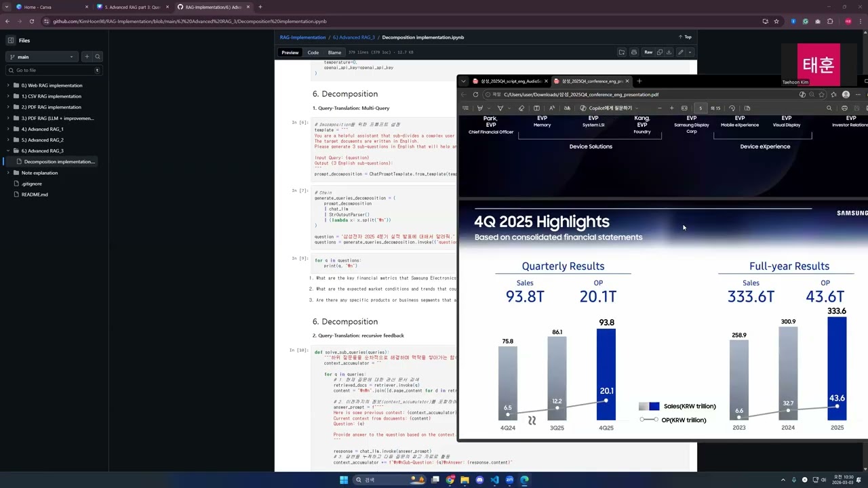Expand the '3.) PDF RAG (LLM + improvemen...' folder
868x488 pixels.
click(x=8, y=118)
